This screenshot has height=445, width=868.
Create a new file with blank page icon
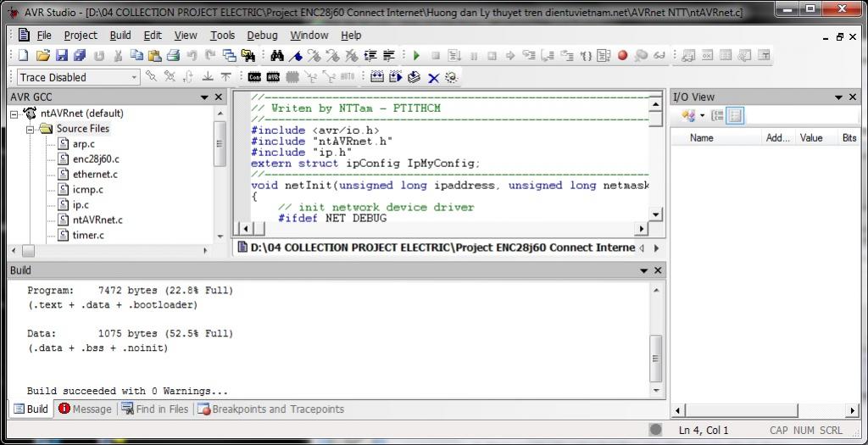23,56
